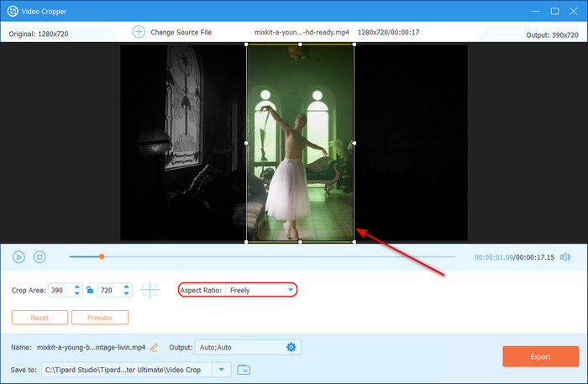Expand the Aspect Ratio dropdown
Image resolution: width=588 pixels, height=384 pixels.
[x=290, y=290]
